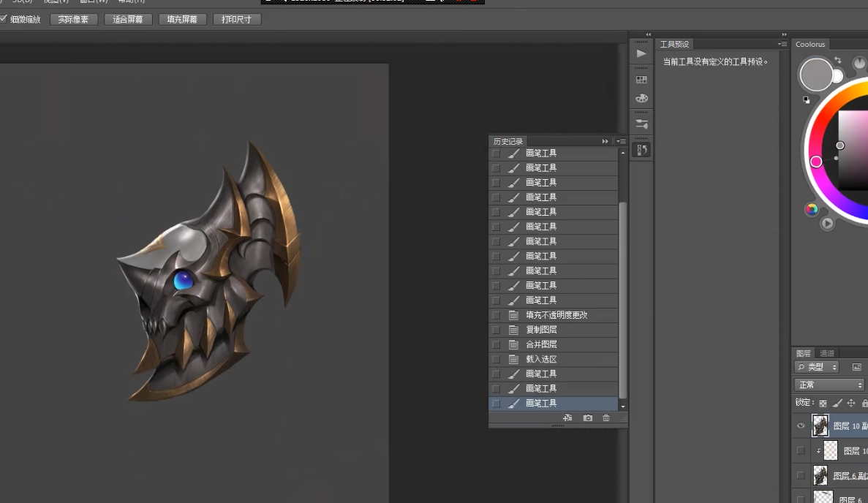Delete current history state with trash icon

(x=606, y=418)
